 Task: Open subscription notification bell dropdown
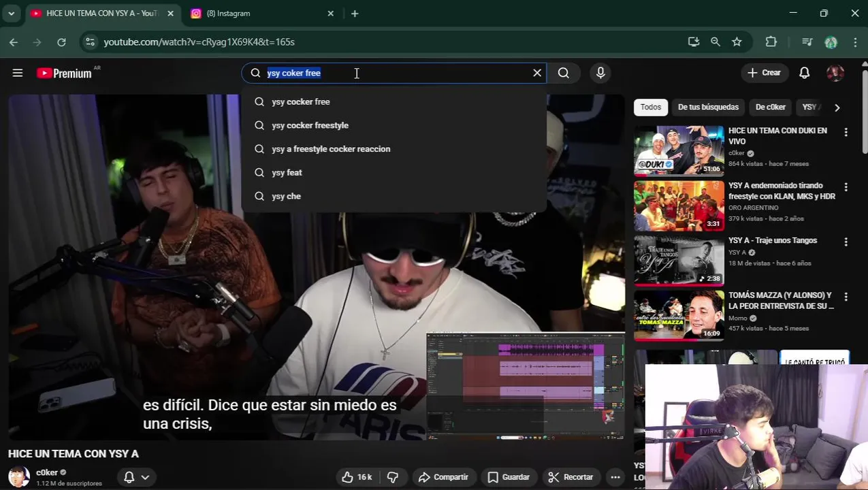click(136, 477)
